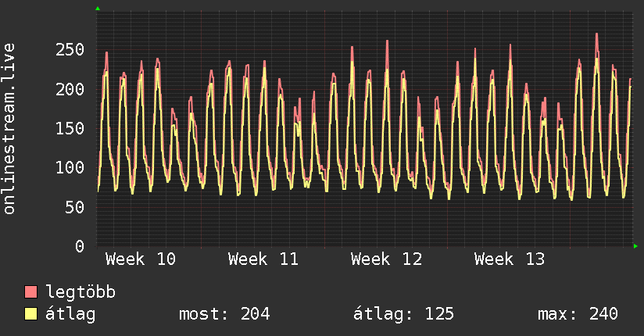Click the 'most: 204' value
644x336 pixels.
point(224,314)
